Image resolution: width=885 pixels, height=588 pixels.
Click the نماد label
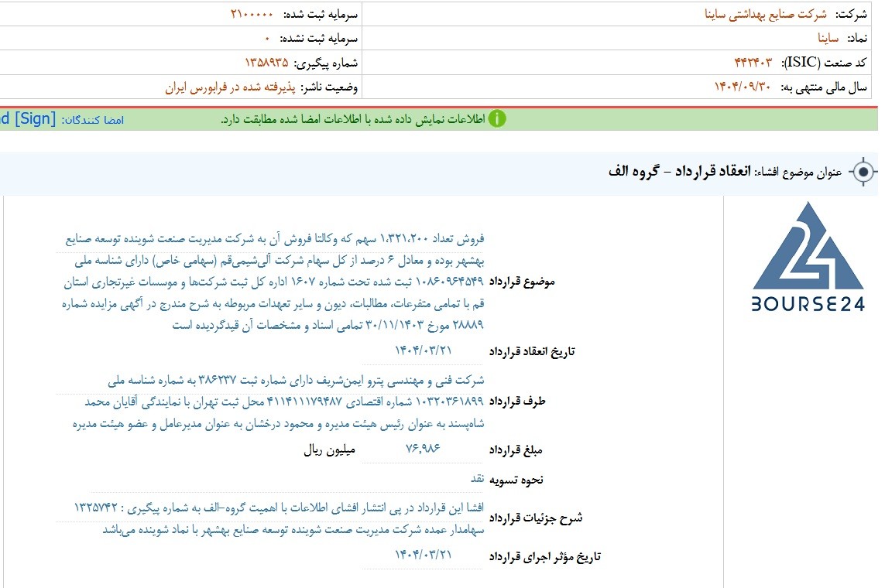[857, 39]
